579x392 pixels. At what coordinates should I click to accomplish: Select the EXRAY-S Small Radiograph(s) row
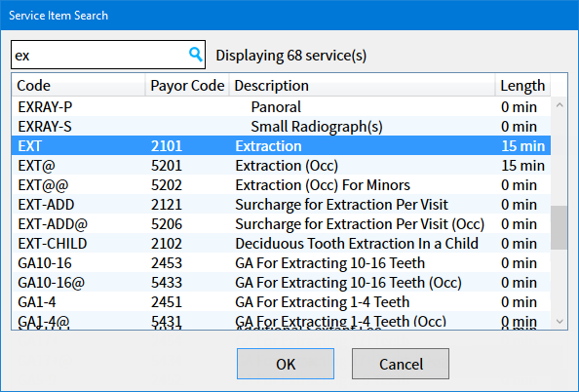pos(281,127)
